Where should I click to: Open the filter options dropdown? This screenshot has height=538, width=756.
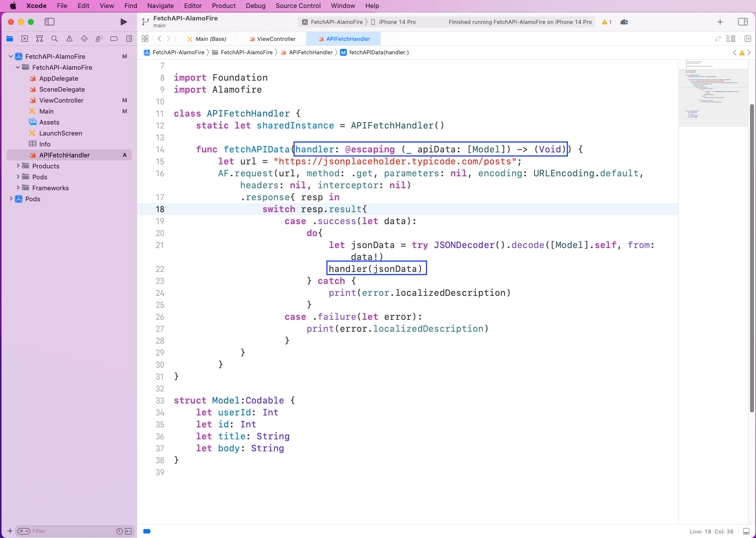(x=24, y=531)
